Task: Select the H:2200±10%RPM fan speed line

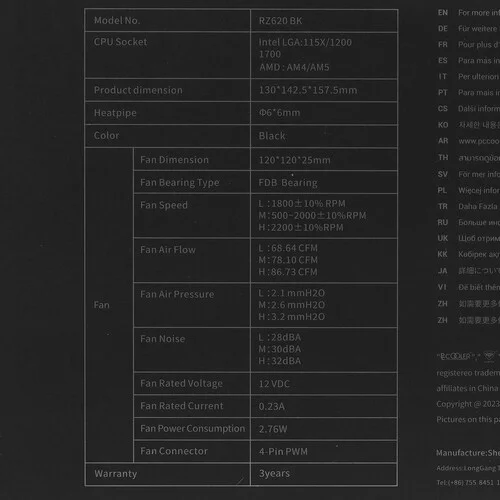Action: click(x=301, y=227)
